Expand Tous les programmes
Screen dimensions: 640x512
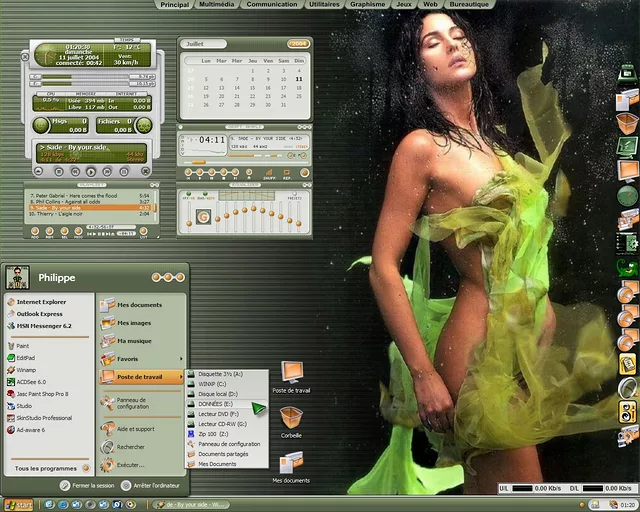click(46, 468)
